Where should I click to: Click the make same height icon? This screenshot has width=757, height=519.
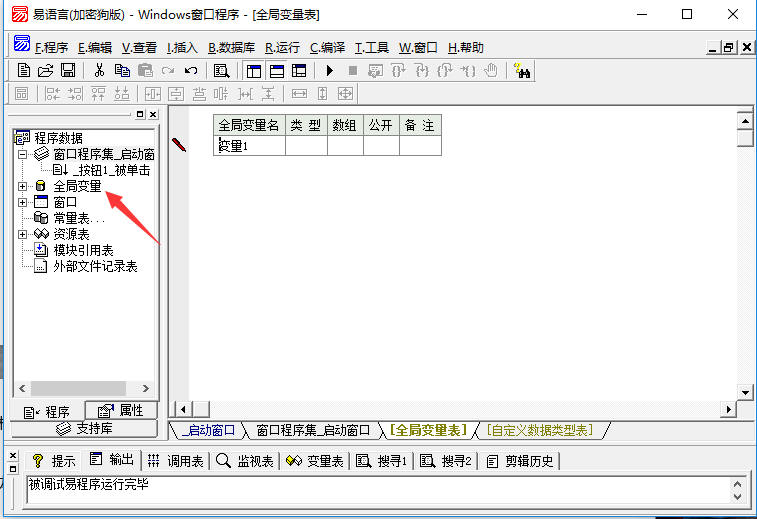click(322, 94)
